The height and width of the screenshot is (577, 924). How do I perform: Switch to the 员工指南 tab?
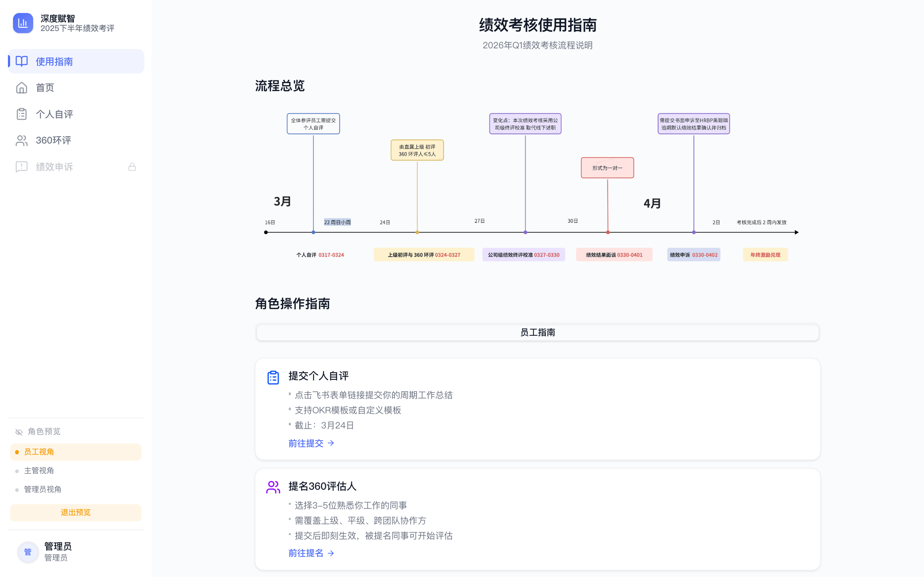coord(537,332)
